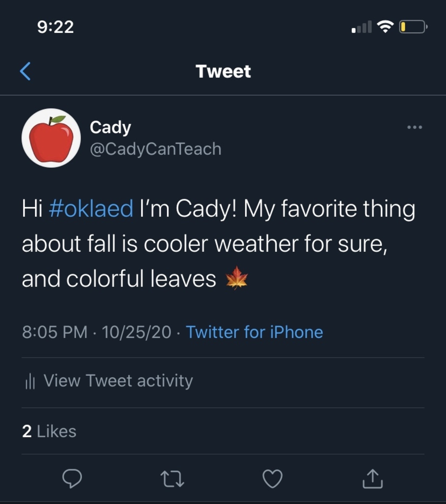
Task: Tap the Tweet header title
Action: coord(223,72)
